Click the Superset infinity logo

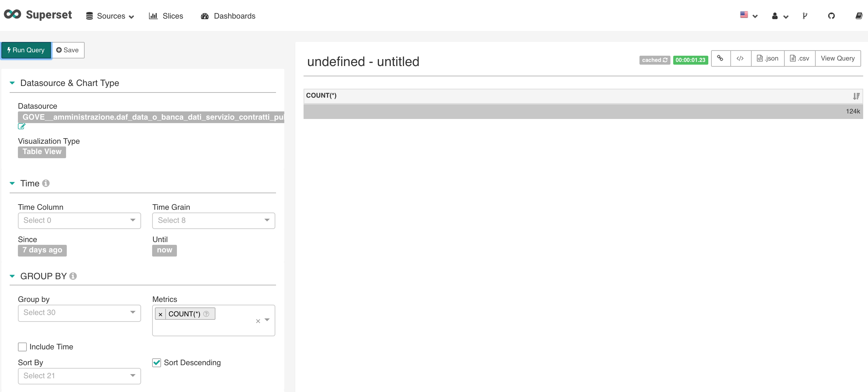[12, 14]
